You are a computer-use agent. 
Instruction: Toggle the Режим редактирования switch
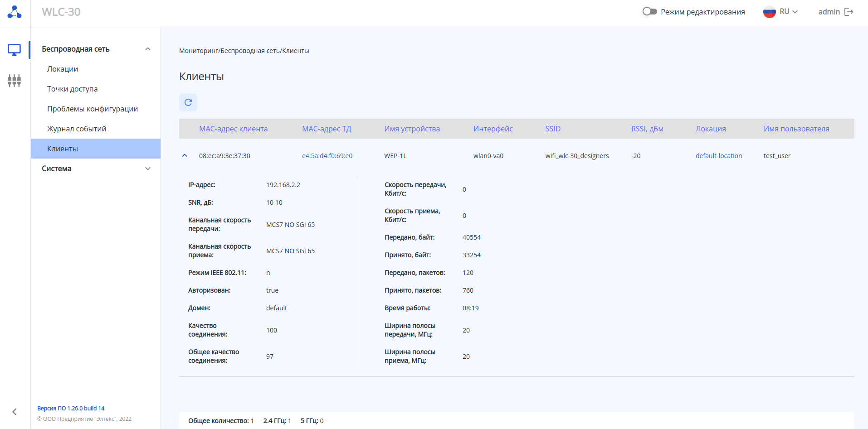[649, 12]
